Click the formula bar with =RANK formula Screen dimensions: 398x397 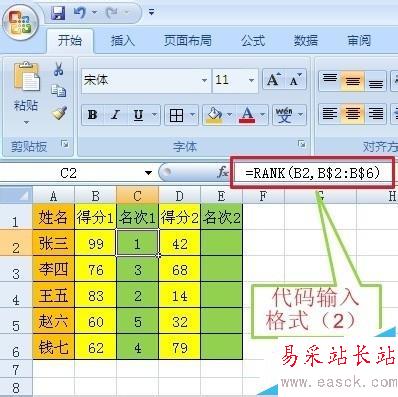click(x=313, y=173)
